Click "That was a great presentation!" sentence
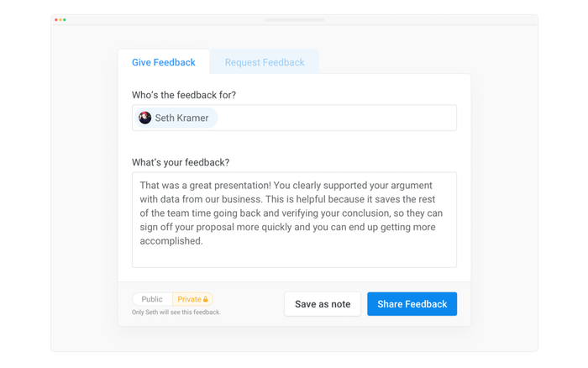This screenshot has height=368, width=588. 206,186
